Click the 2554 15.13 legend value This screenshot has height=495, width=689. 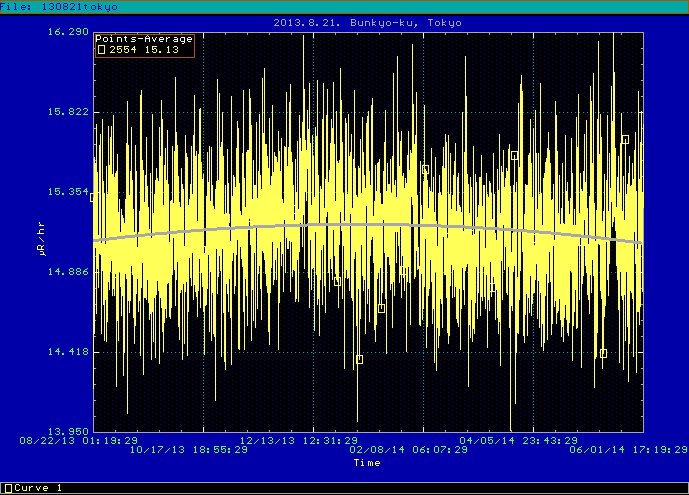[147, 48]
